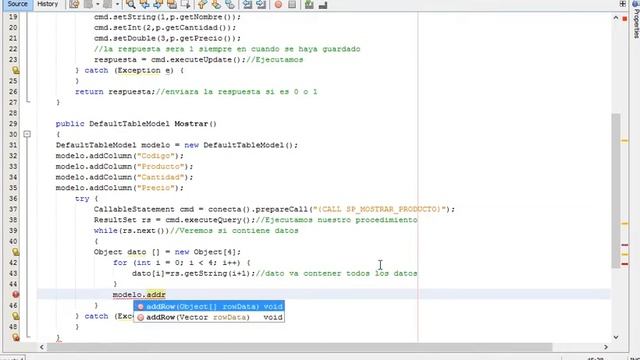
Task: Click hint lightbulb on line 47 gutter
Action: 16,316
